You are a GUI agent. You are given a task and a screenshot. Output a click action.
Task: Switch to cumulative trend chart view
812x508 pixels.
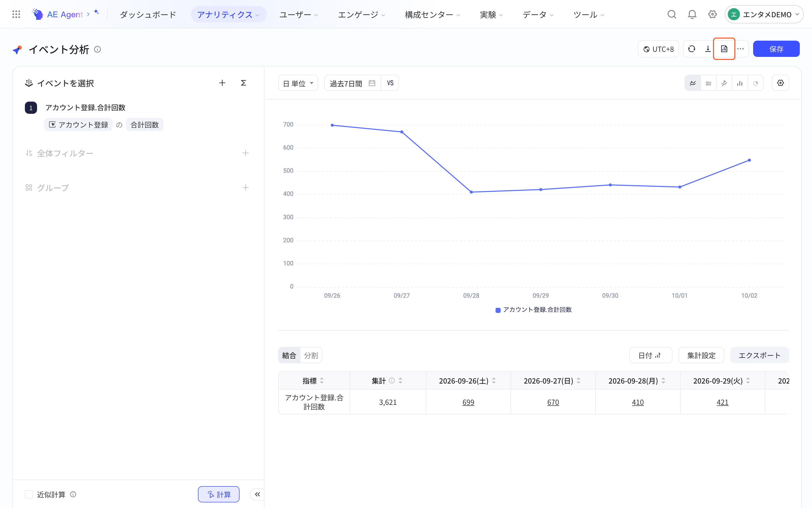(724, 83)
